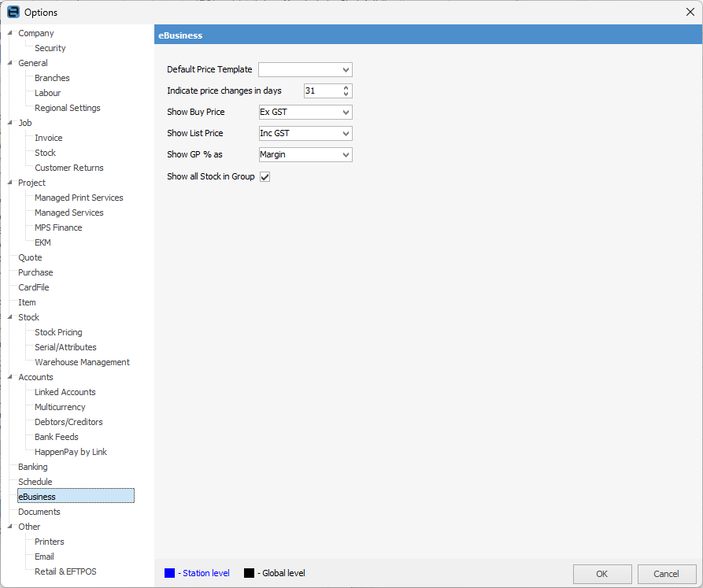
Task: Collapse the Project tree node
Action: (9, 183)
